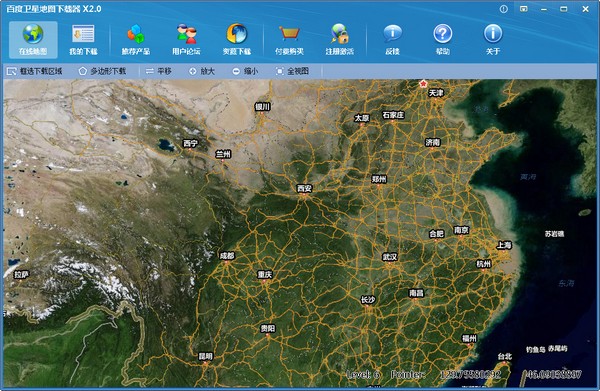Viewport: 600px width, 391px height.
Task: Click the 杭州 city label
Action: pyautogui.click(x=483, y=264)
